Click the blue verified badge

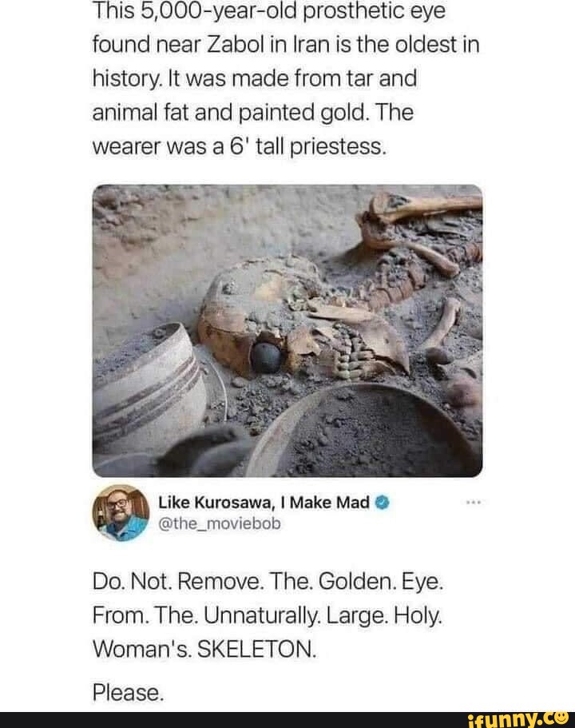pyautogui.click(x=383, y=503)
